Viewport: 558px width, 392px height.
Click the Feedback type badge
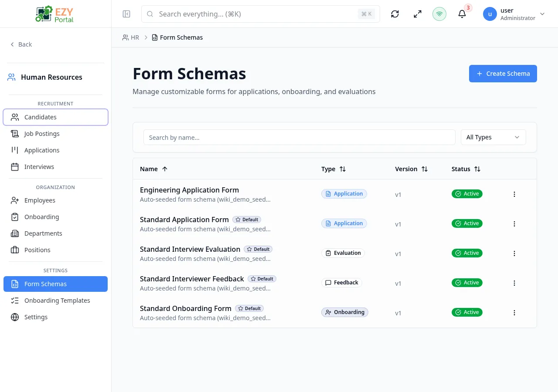click(x=342, y=283)
